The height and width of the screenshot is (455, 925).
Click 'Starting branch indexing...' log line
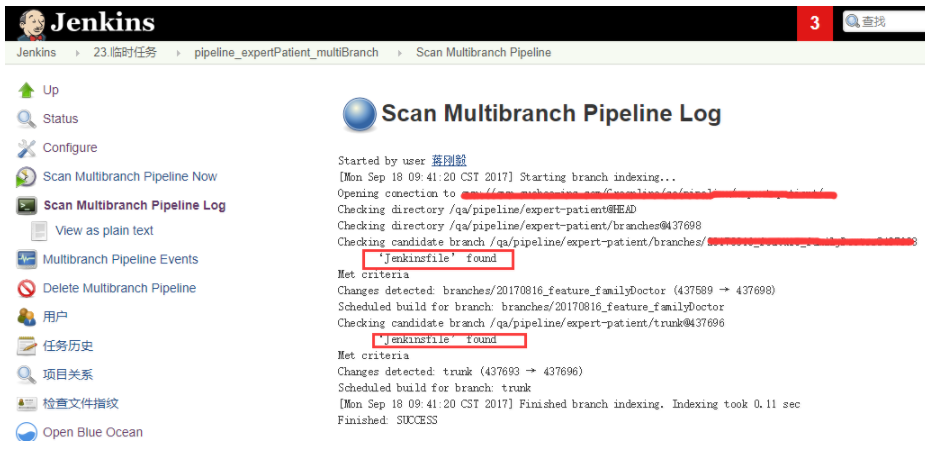[x=507, y=177]
